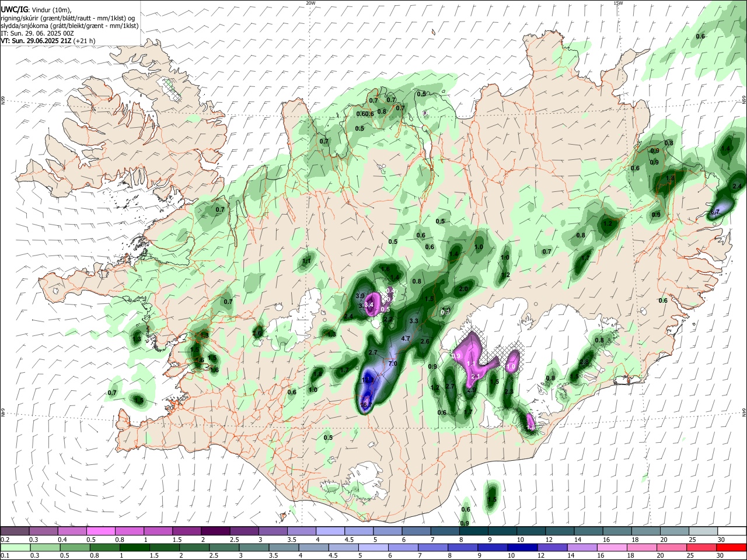Viewport: 747px width, 560px height.
Task: Click the 2.8 value near the southeast coast
Action: [x=584, y=362]
